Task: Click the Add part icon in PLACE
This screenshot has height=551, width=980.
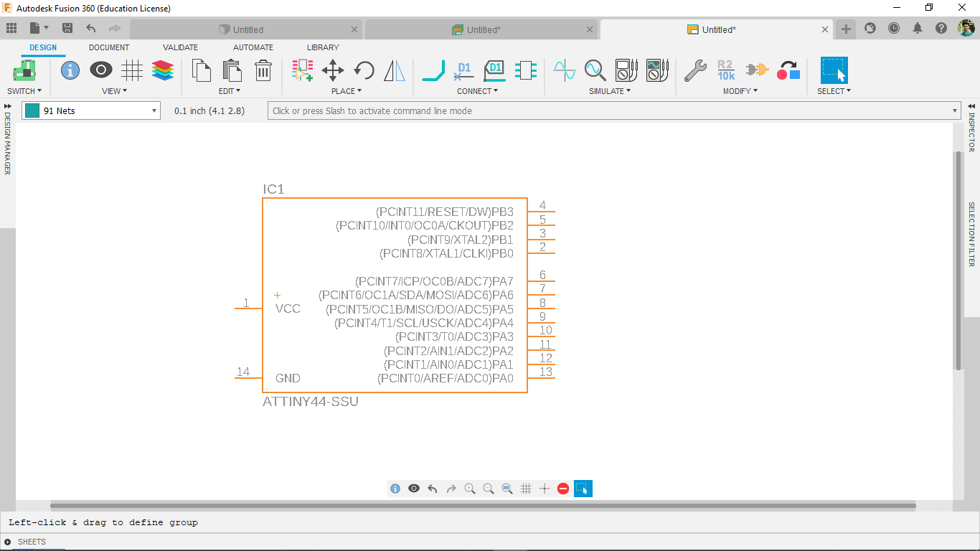Action: (303, 70)
